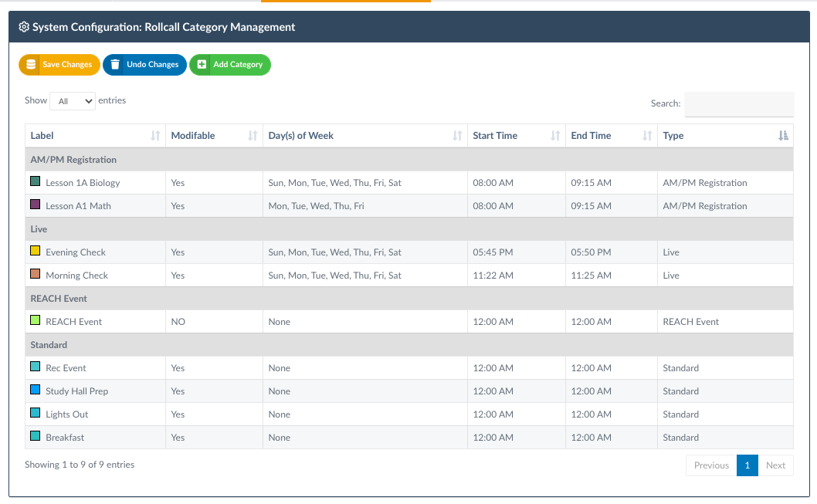Click the Standard group header row

click(x=409, y=345)
